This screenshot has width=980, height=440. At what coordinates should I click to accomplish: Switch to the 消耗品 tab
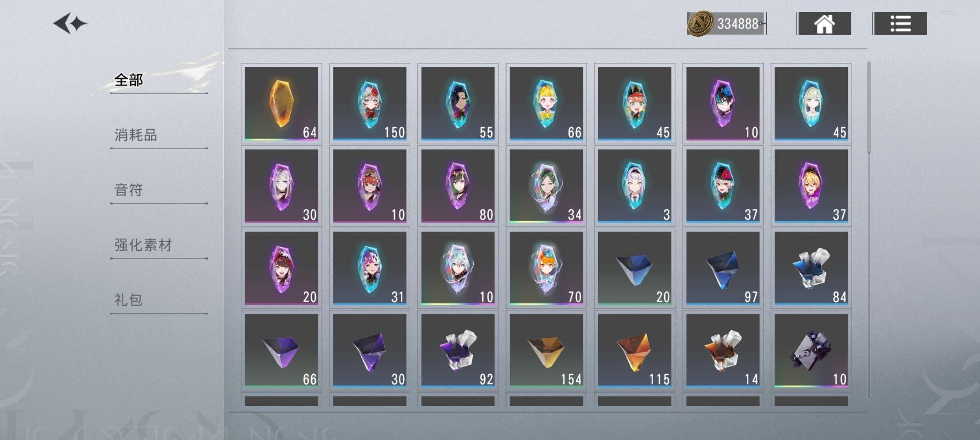pos(136,135)
